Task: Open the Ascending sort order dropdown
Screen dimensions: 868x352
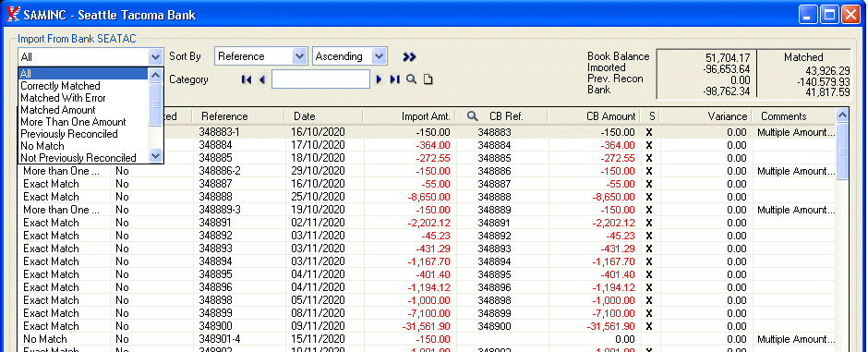Action: (x=380, y=56)
